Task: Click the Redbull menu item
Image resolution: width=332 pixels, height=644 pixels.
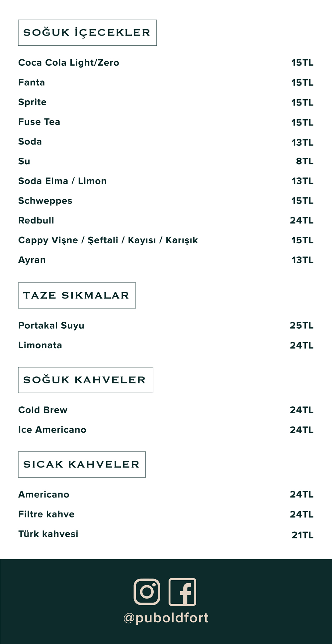Action: pos(36,220)
